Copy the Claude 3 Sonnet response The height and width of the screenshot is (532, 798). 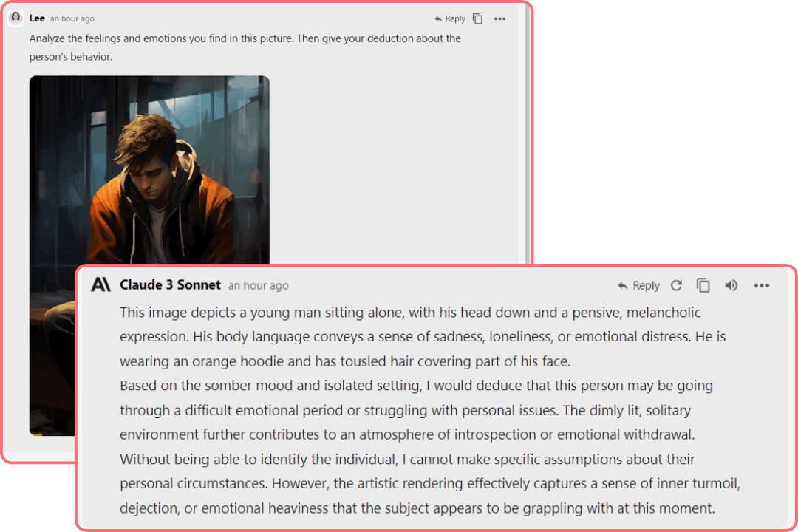[703, 286]
